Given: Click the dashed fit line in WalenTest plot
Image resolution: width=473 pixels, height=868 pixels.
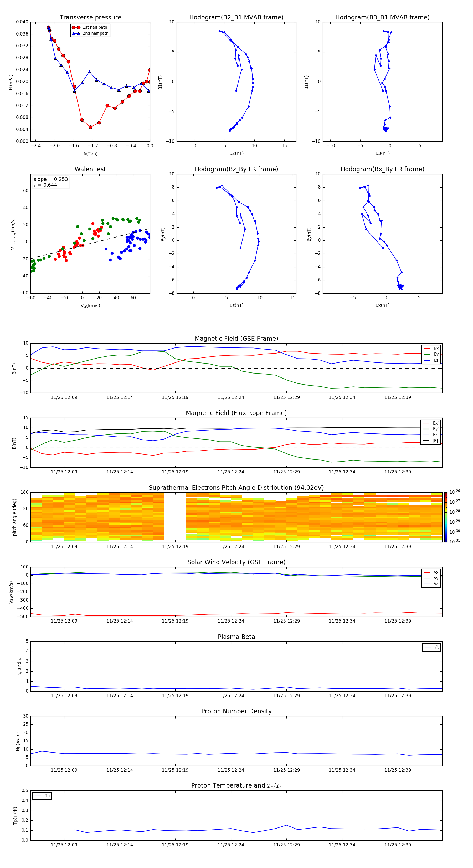Looking at the screenshot, I should [x=90, y=244].
